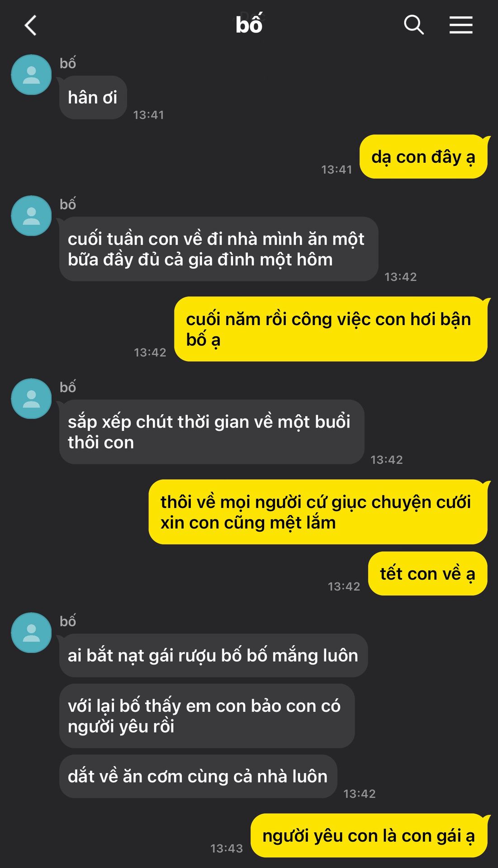
Task: Select the "hân ơi" message bubble
Action: 93,98
